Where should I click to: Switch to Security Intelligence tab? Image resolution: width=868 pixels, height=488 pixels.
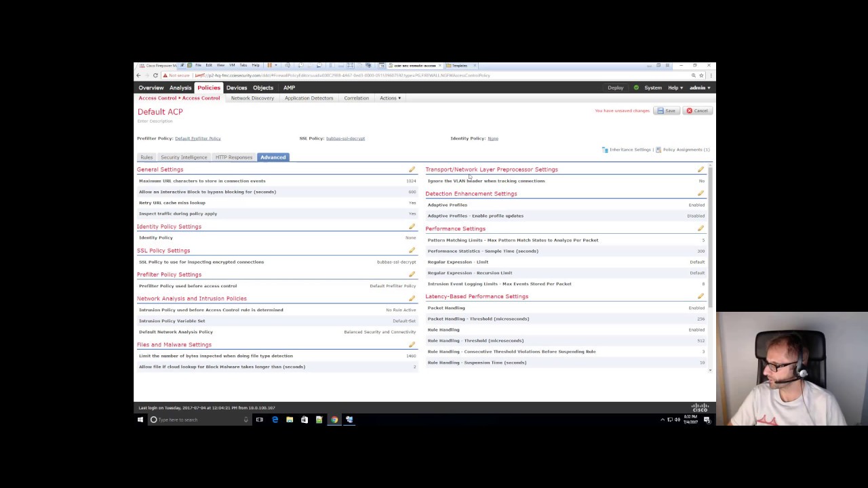coord(184,157)
